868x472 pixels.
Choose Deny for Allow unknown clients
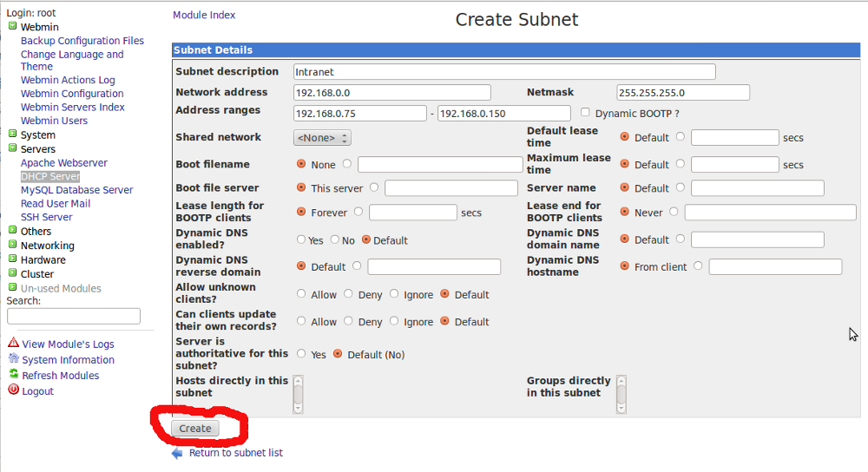click(347, 294)
